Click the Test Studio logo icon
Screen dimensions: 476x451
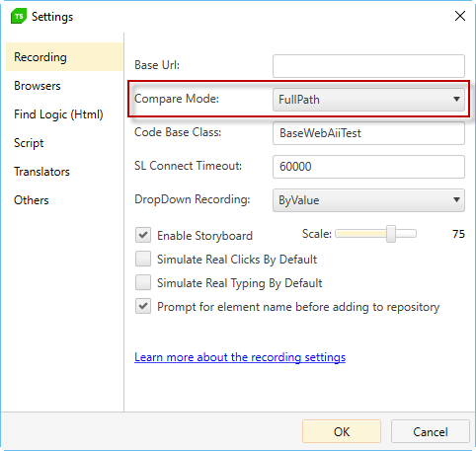point(19,16)
